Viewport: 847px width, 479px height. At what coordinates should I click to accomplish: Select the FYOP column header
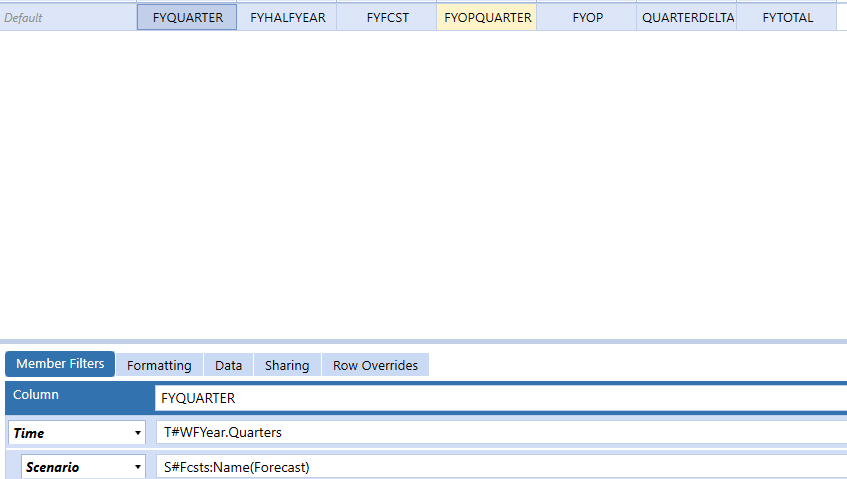point(587,18)
